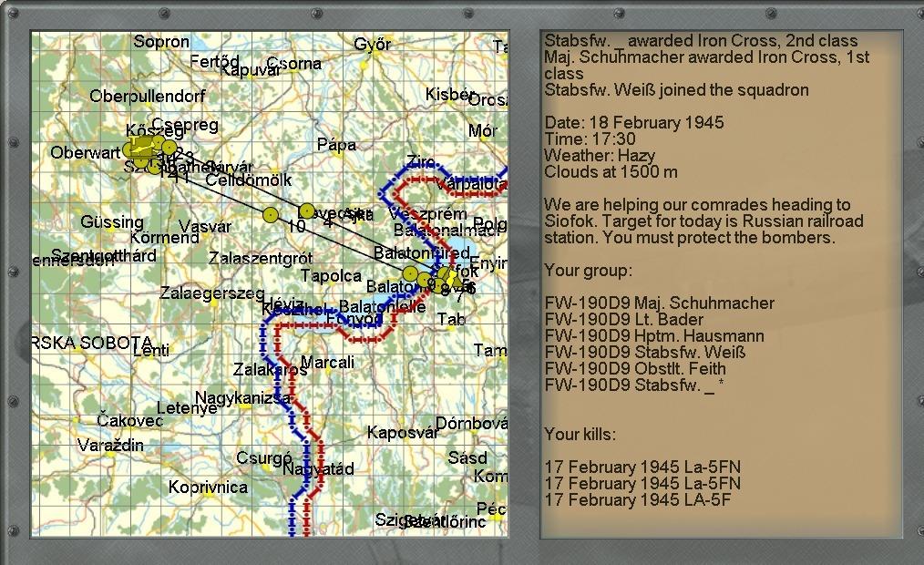Click the Sopron city label on map
This screenshot has height=565, width=924.
pyautogui.click(x=161, y=42)
